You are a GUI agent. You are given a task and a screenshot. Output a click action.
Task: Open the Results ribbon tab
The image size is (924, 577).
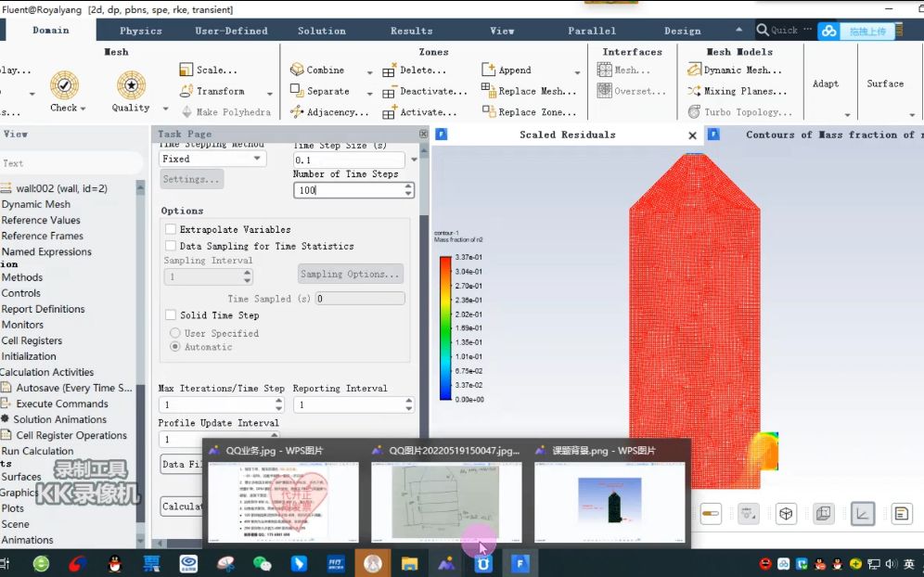tap(411, 31)
